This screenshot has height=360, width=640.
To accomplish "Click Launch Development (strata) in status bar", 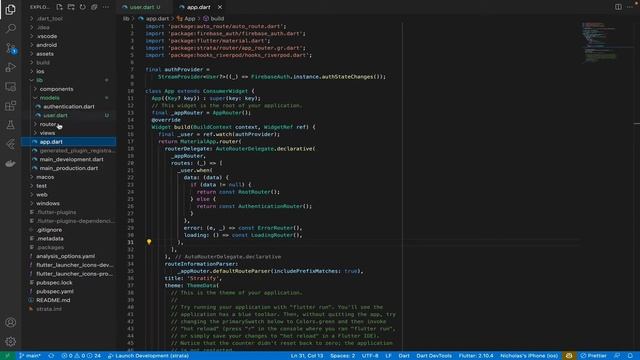I will coord(148,356).
